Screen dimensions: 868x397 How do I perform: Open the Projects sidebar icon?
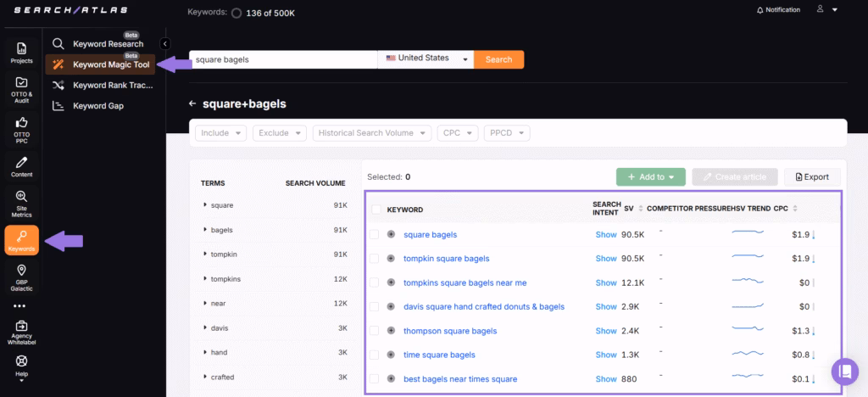tap(21, 52)
